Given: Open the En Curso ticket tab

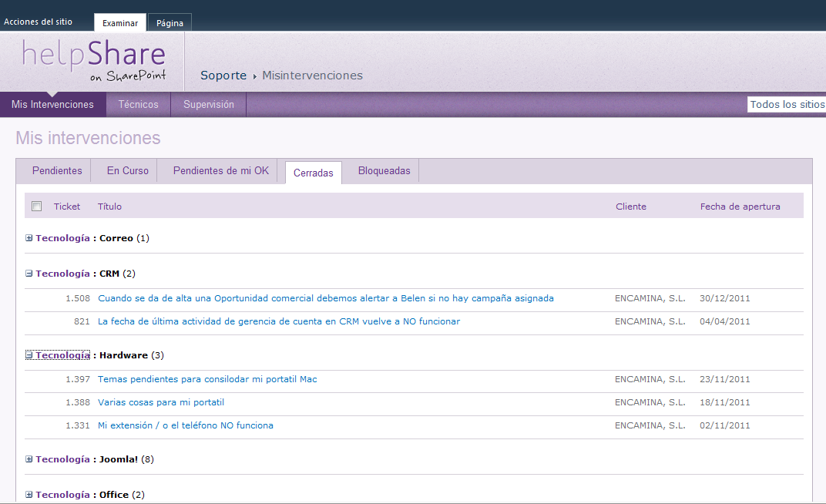Looking at the screenshot, I should coord(123,171).
